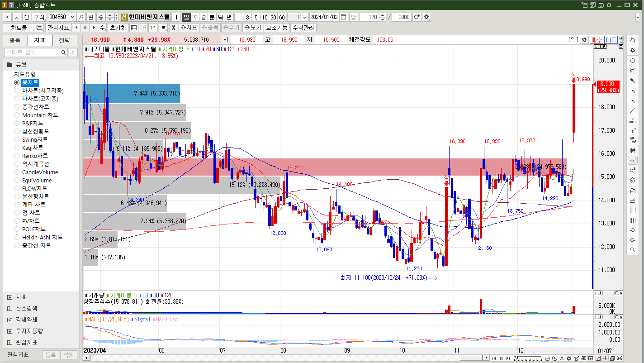
Task: Select the 봉차트 chart type
Action: tap(30, 82)
